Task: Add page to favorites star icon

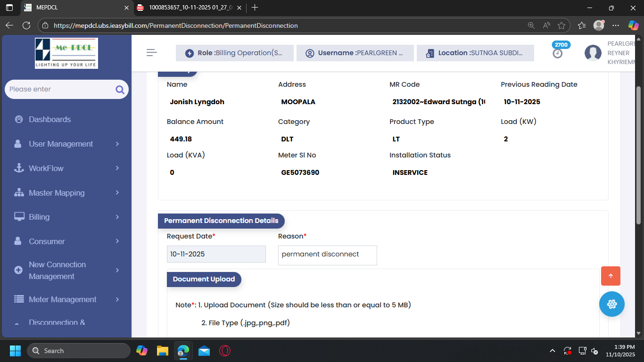Action: pyautogui.click(x=561, y=25)
